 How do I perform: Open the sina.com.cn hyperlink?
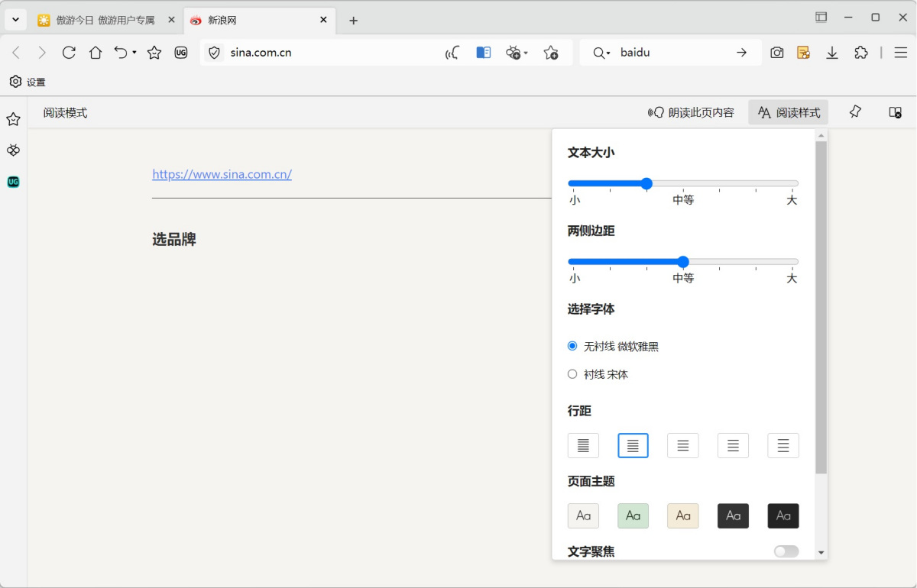click(x=222, y=174)
